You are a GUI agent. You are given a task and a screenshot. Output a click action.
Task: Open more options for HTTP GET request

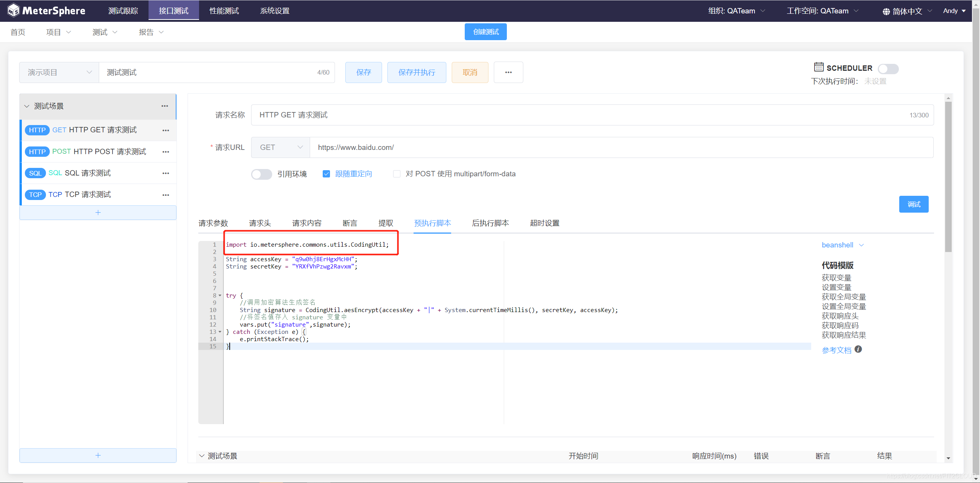(165, 130)
